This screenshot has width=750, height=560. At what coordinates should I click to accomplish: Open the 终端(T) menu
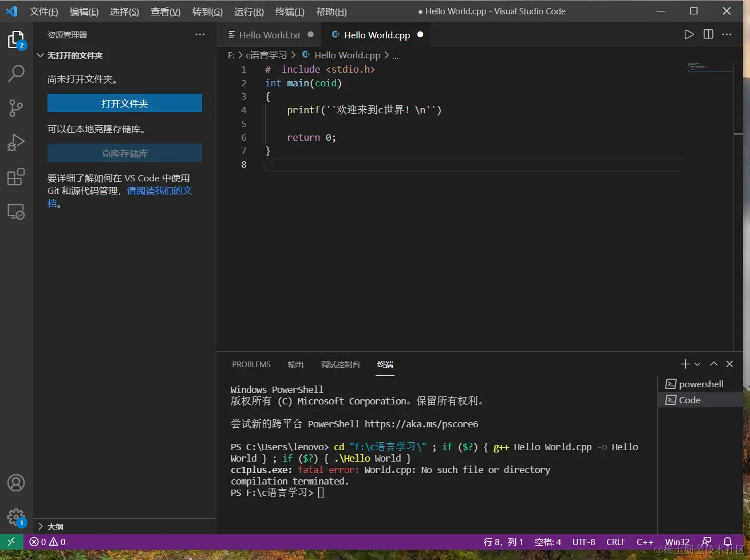tap(290, 11)
